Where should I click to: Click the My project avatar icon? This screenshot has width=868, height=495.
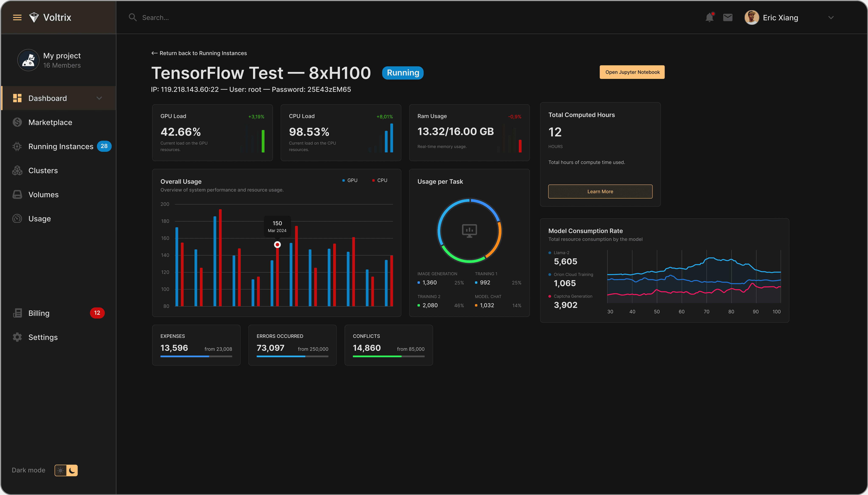[28, 60]
